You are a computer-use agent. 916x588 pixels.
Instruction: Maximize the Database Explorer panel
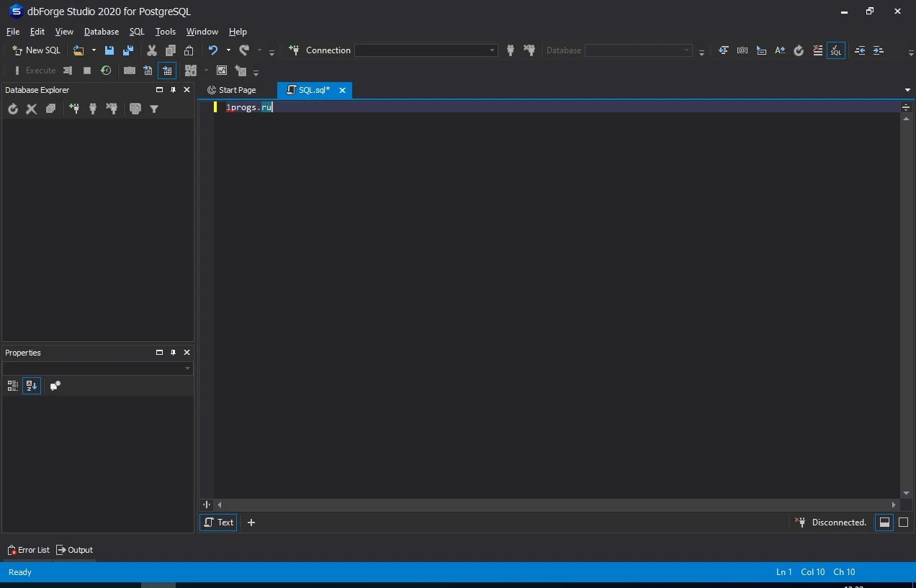point(159,90)
